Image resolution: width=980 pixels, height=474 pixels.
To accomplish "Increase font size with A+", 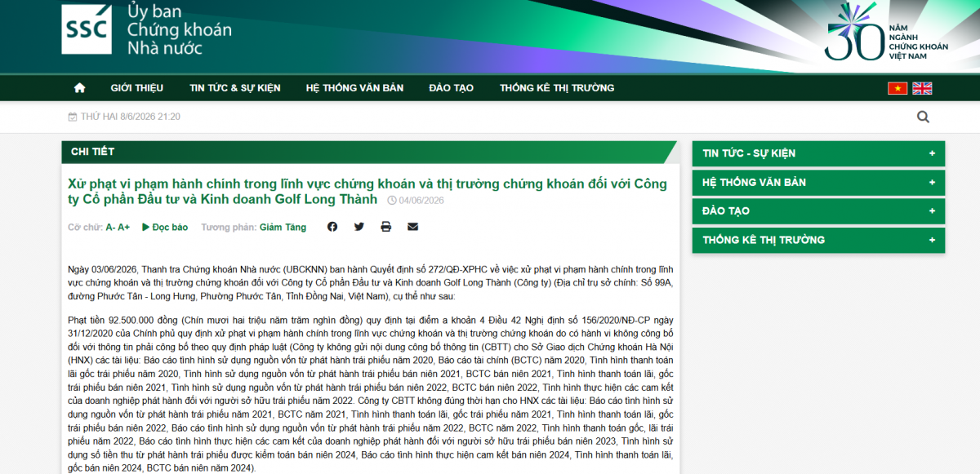I will (x=123, y=228).
